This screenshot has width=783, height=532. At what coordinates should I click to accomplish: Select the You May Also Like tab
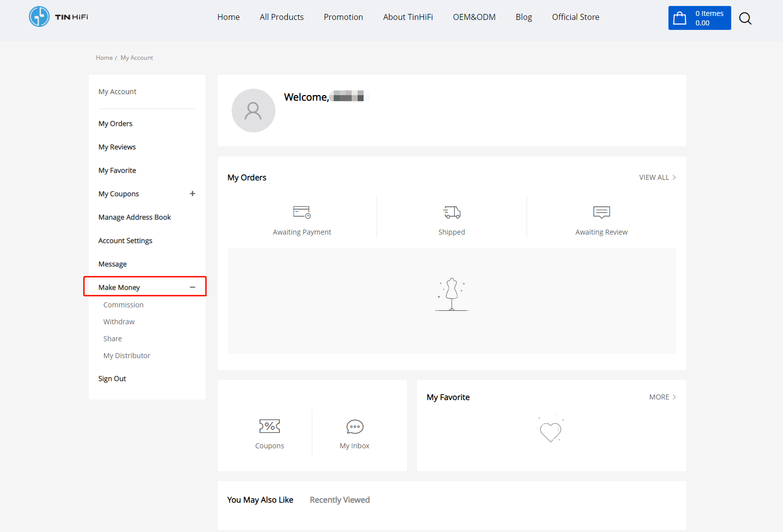point(260,500)
